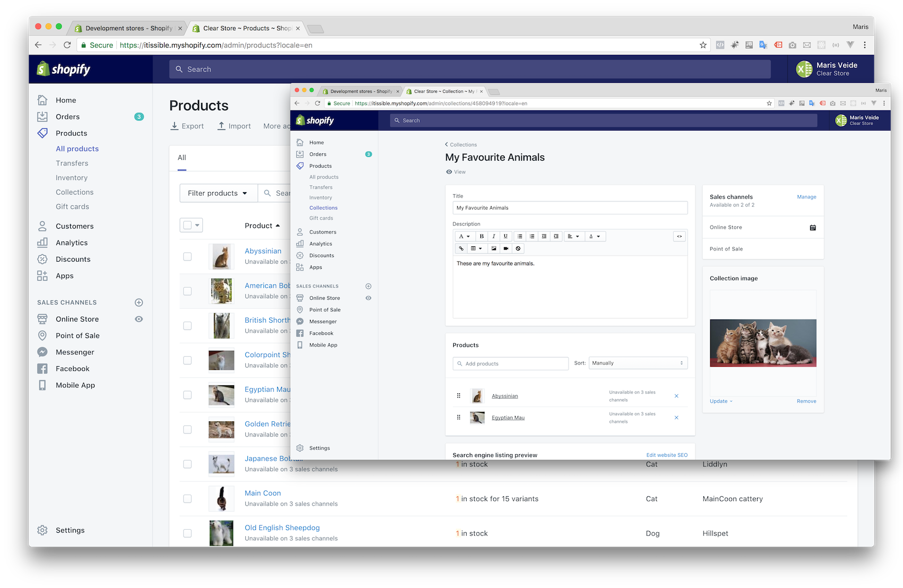Screen dimensions: 903x588
Task: Click Edit website SEO link
Action: (x=667, y=455)
